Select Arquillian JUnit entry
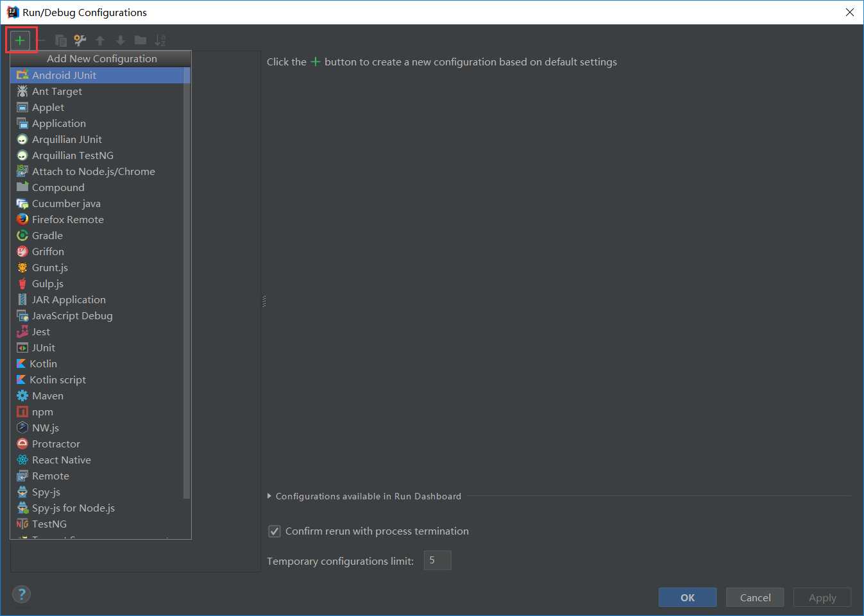864x616 pixels. [x=97, y=139]
